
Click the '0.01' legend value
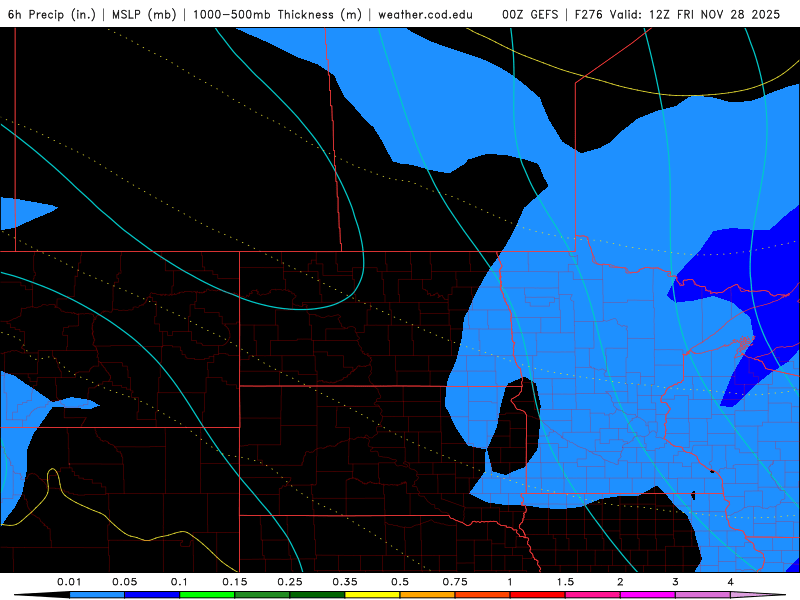coord(69,582)
